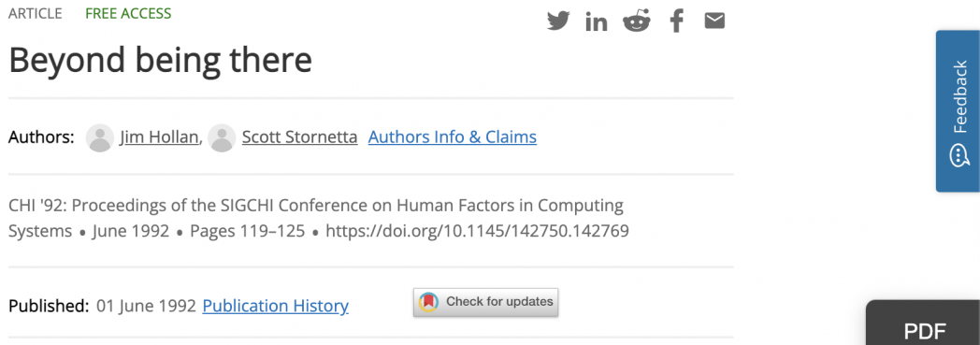Click the Crossmark bookmark icon
This screenshot has width=980, height=345.
point(428,303)
